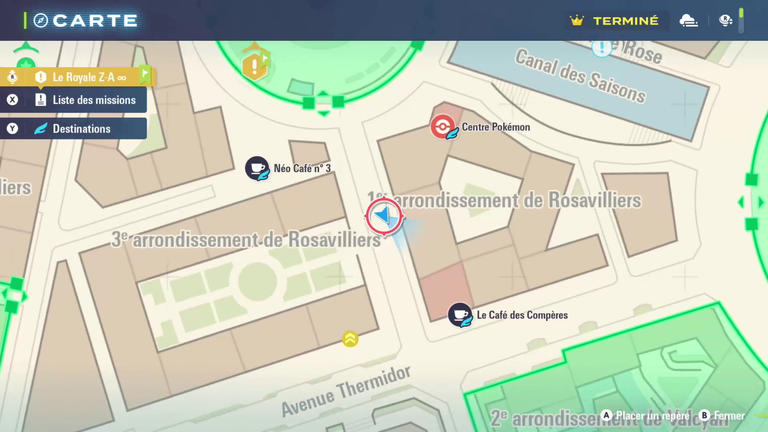Click the Néo Café n° 3 label
This screenshot has width=768, height=432.
302,168
